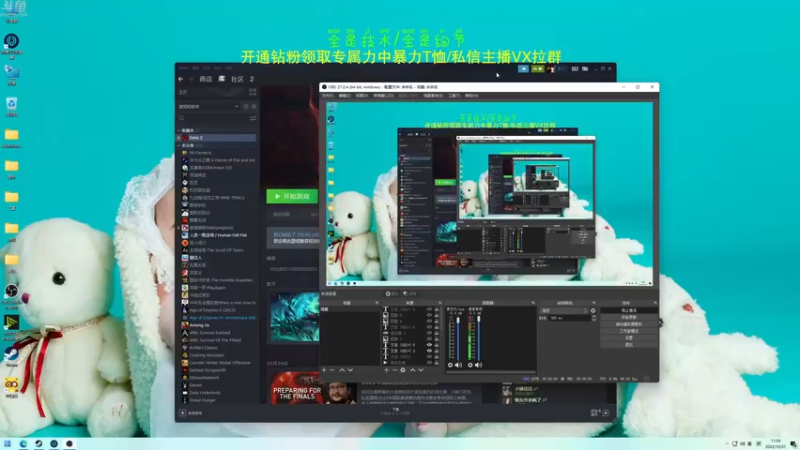Open Steam friends list green icon at top
This screenshot has height=450, width=800.
tap(537, 68)
